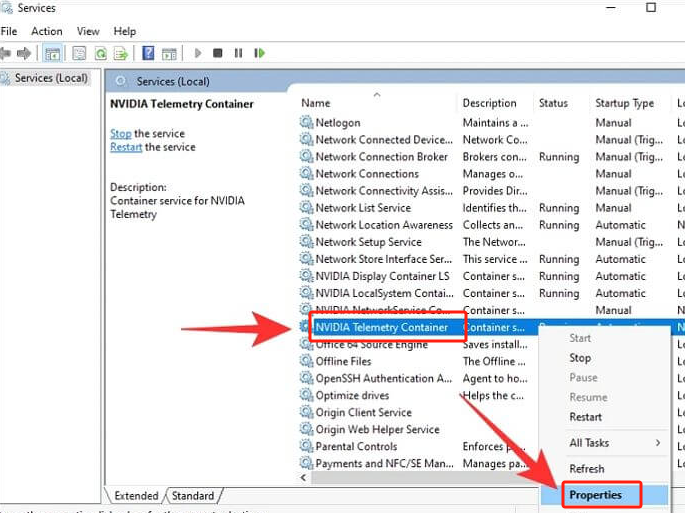The image size is (685, 513).
Task: Click the gear icon beside Network List Service
Action: click(x=306, y=207)
